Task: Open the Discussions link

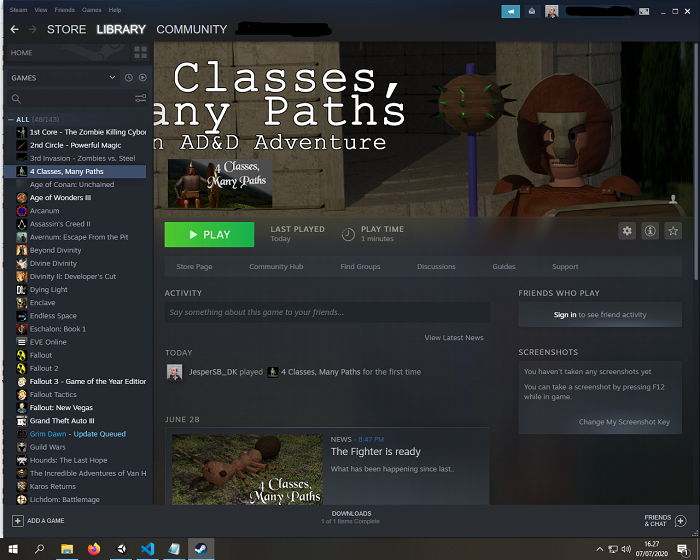Action: click(x=436, y=267)
